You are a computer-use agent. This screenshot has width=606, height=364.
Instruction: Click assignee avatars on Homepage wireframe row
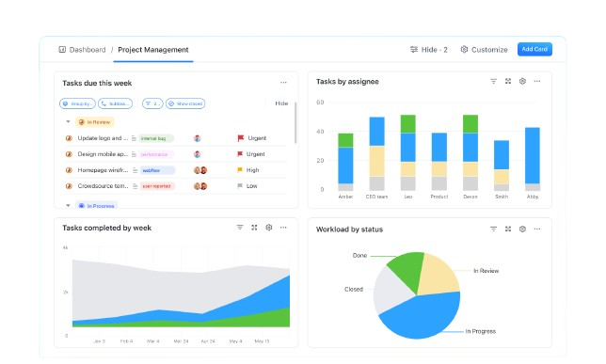click(200, 170)
